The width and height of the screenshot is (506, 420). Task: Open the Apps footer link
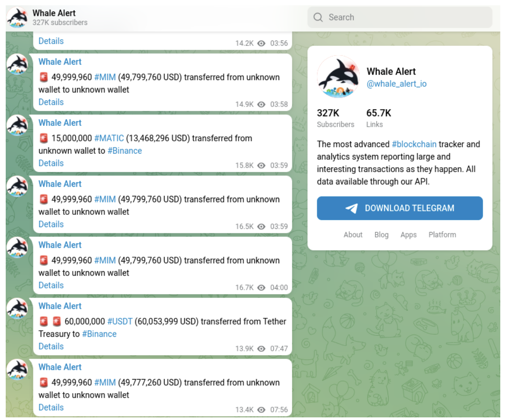tap(408, 235)
